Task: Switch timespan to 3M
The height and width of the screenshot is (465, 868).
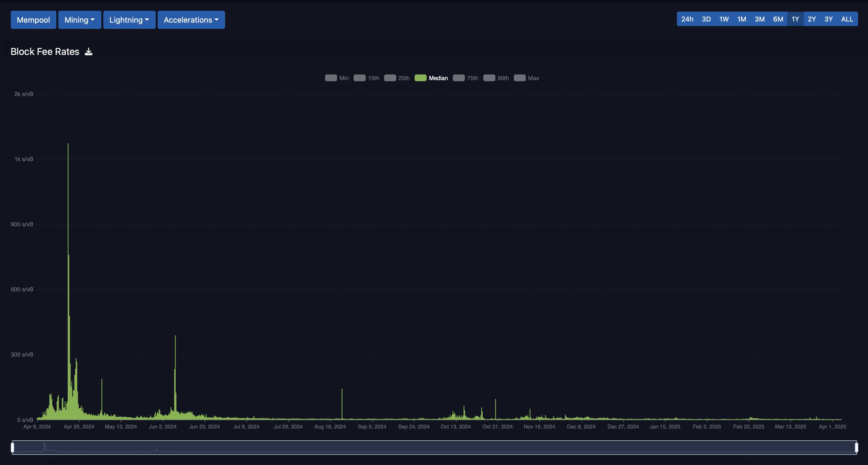Action: (760, 19)
